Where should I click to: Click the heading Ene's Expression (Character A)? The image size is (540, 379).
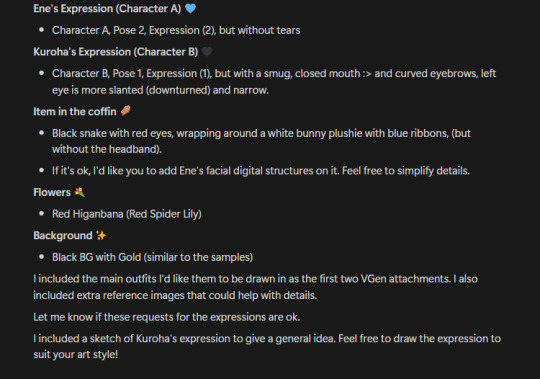point(107,9)
